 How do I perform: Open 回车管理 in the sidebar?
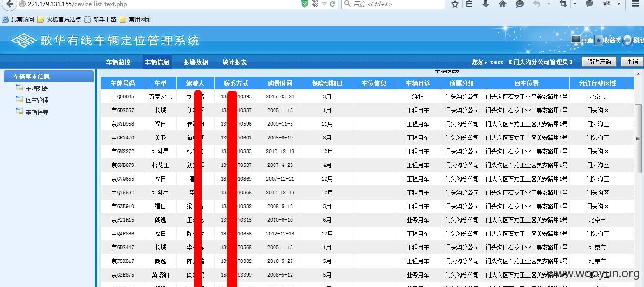point(37,100)
